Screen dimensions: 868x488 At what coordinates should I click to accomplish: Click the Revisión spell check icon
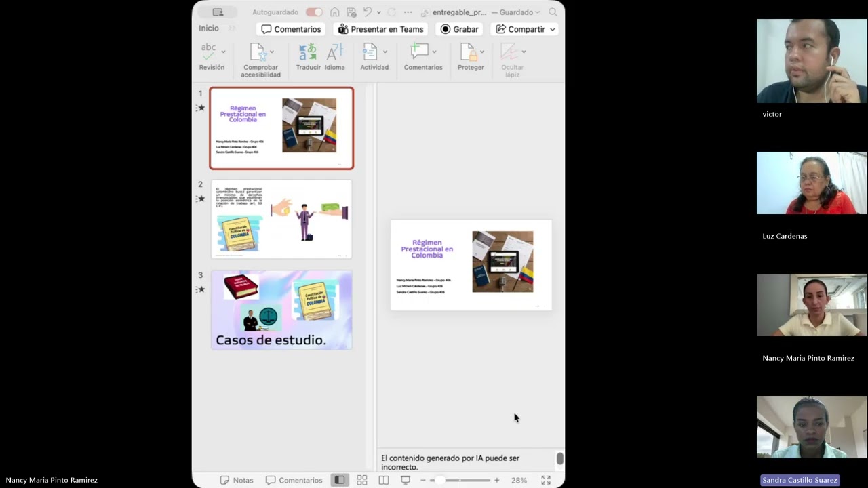[209, 52]
